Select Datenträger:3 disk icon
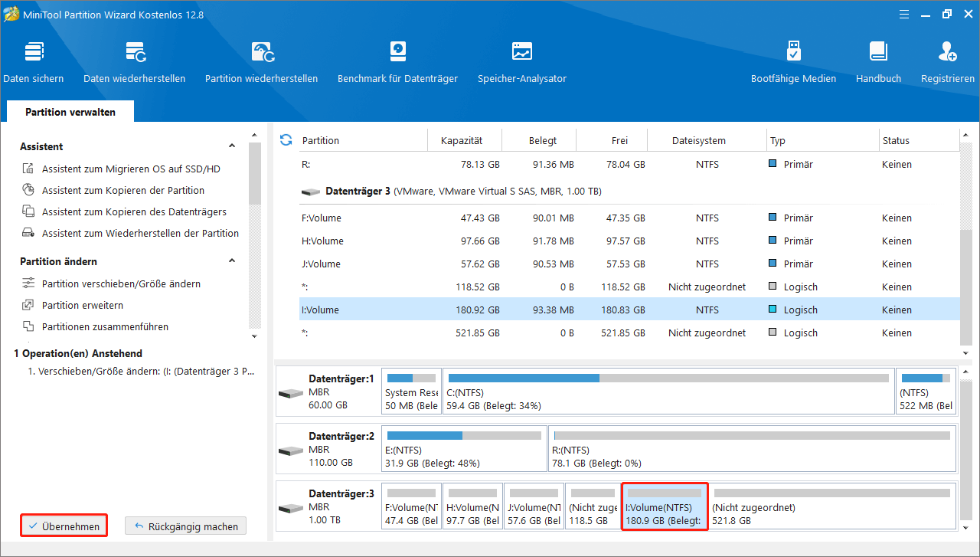 pyautogui.click(x=291, y=508)
